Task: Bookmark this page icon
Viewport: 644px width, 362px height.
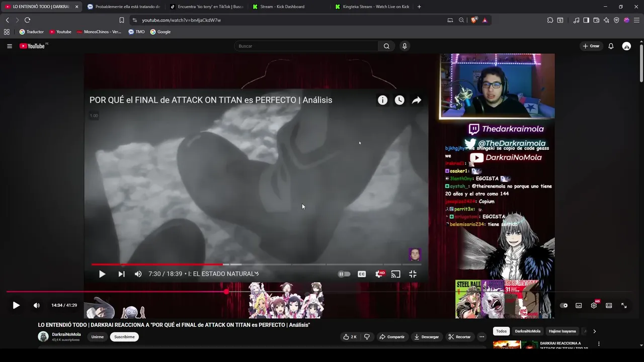Action: point(121,20)
